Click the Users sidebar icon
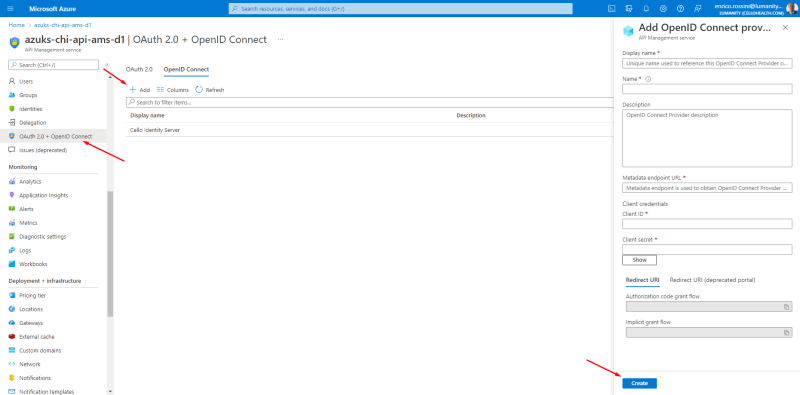800x395 pixels. tap(12, 81)
